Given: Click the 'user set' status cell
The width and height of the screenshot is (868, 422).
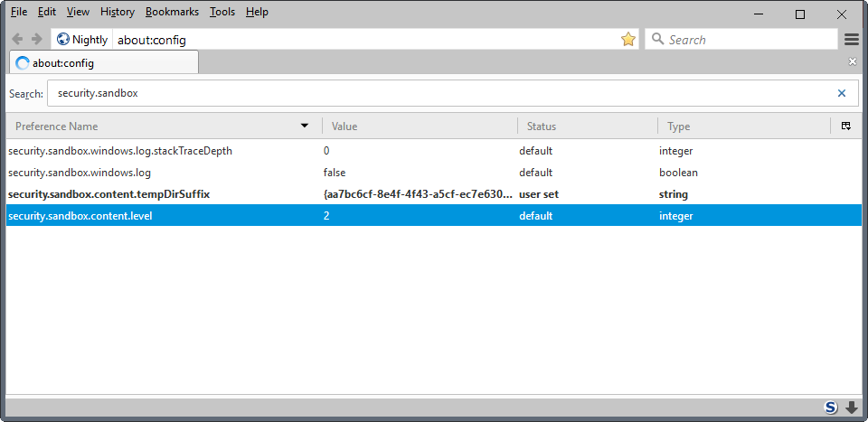Looking at the screenshot, I should 539,194.
